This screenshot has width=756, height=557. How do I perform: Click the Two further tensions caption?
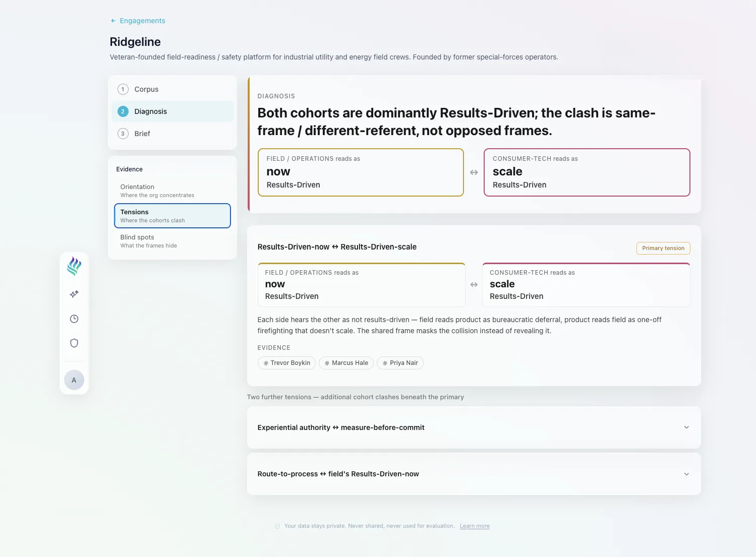[x=356, y=397]
